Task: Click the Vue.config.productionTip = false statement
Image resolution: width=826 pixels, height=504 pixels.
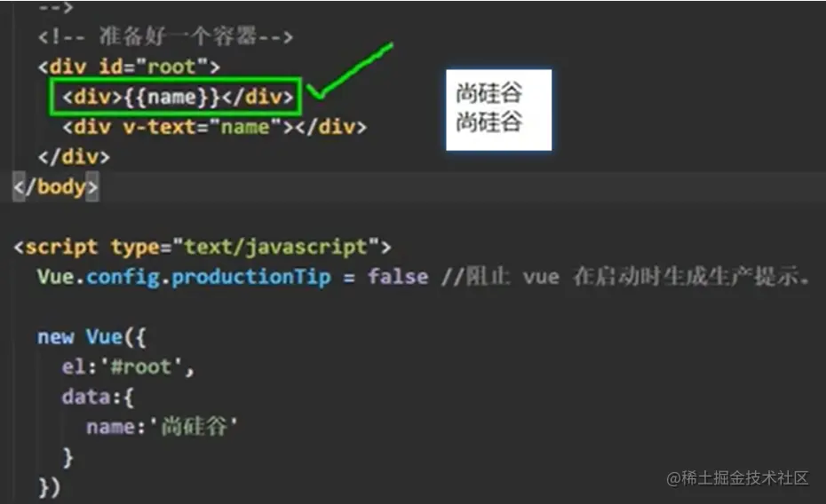Action: coord(233,276)
